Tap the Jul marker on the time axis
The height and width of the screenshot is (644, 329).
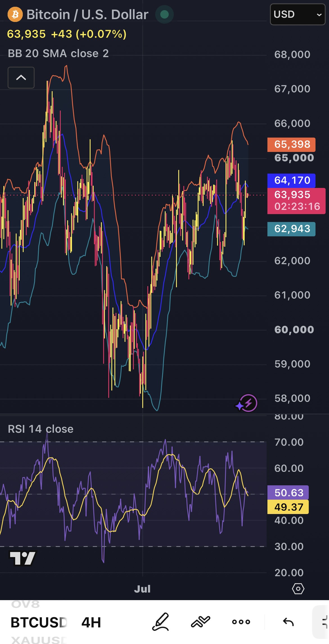[x=142, y=589]
